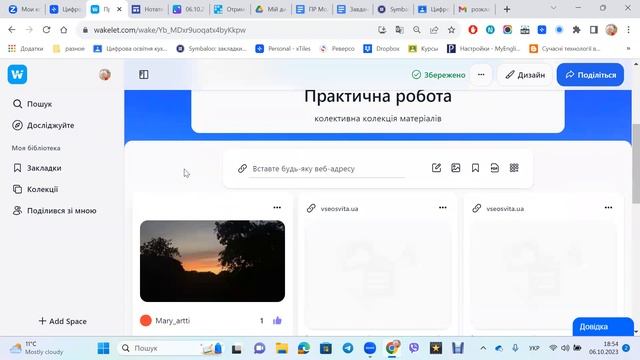This screenshot has width=640, height=360.
Task: Open the apps grid icon in the add bar
Action: click(514, 168)
